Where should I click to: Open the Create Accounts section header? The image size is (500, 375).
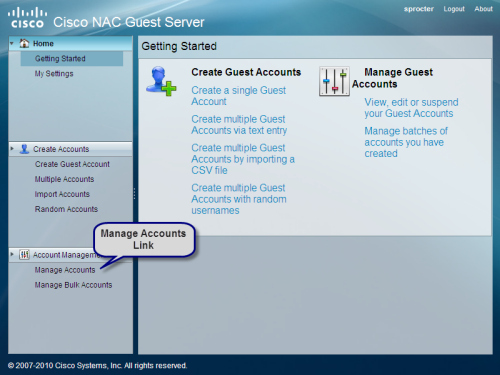click(x=70, y=149)
